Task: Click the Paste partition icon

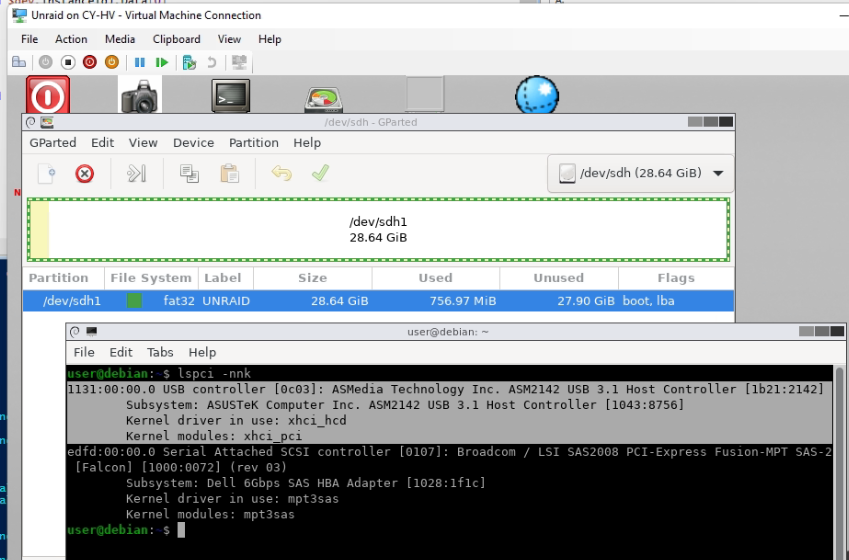Action: tap(230, 174)
